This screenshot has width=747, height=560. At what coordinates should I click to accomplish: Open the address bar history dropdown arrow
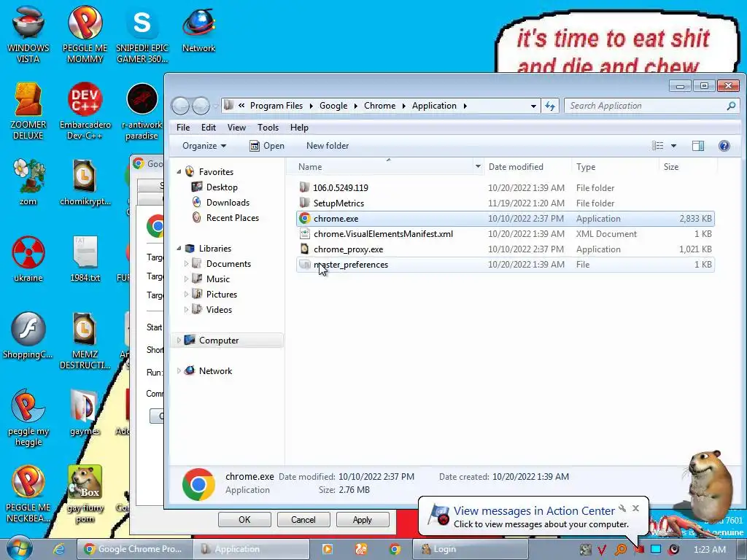(x=533, y=106)
